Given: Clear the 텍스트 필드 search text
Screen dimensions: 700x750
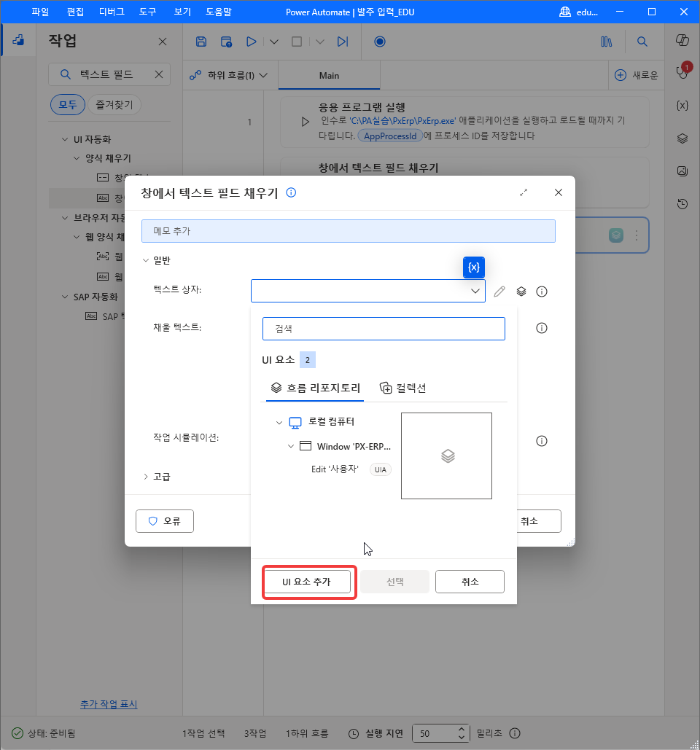Looking at the screenshot, I should pos(159,74).
